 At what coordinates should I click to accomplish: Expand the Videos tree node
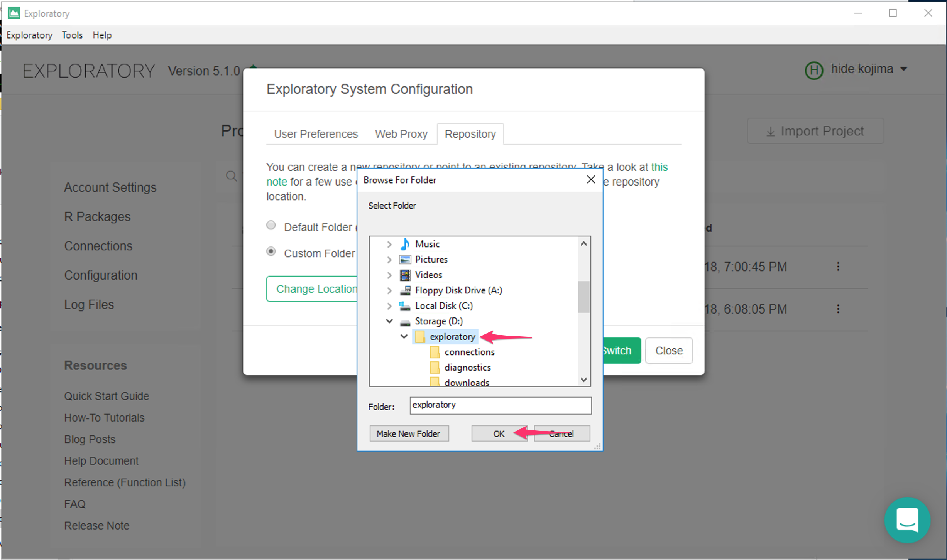coord(389,275)
